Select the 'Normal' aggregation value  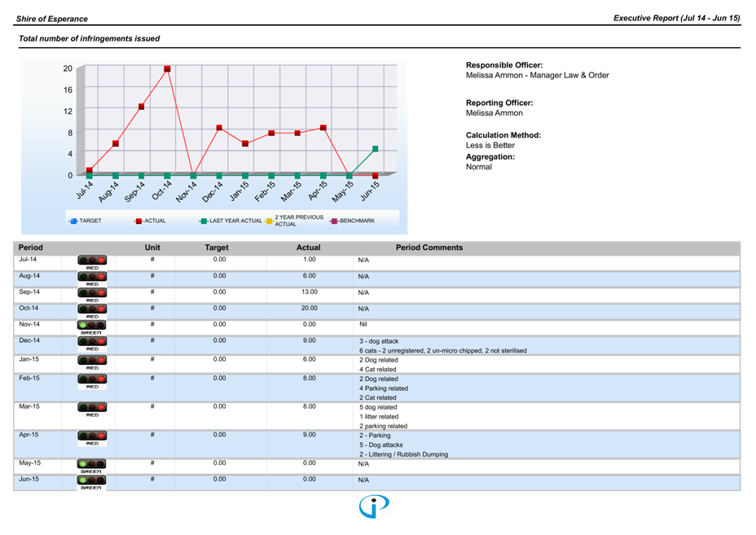pos(479,167)
